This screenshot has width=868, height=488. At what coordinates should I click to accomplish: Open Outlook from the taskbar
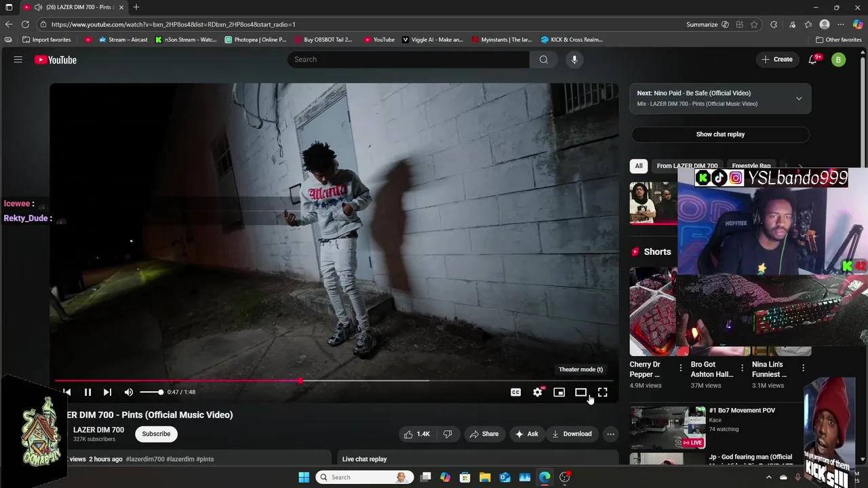[505, 477]
